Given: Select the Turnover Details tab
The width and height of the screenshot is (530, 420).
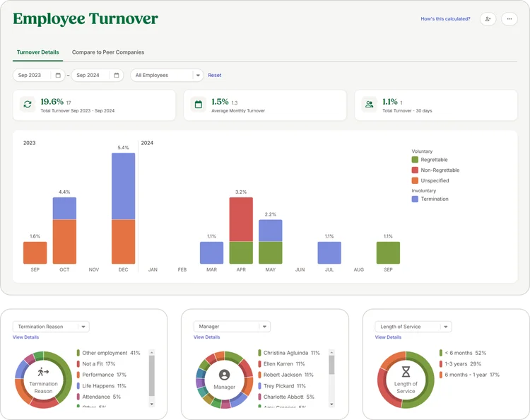Looking at the screenshot, I should [x=37, y=52].
